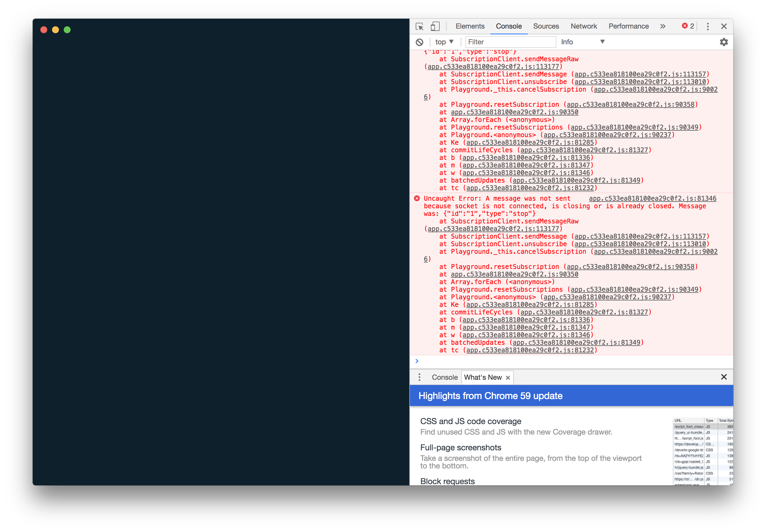Image resolution: width=766 pixels, height=532 pixels.
Task: Switch to the Network tab
Action: [584, 26]
